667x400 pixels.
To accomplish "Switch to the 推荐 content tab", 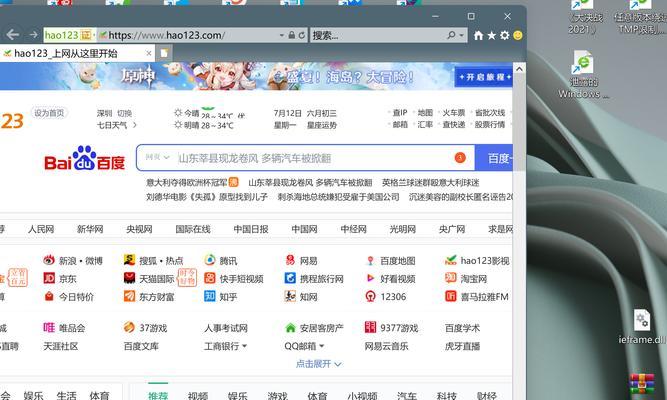I will tap(158, 395).
